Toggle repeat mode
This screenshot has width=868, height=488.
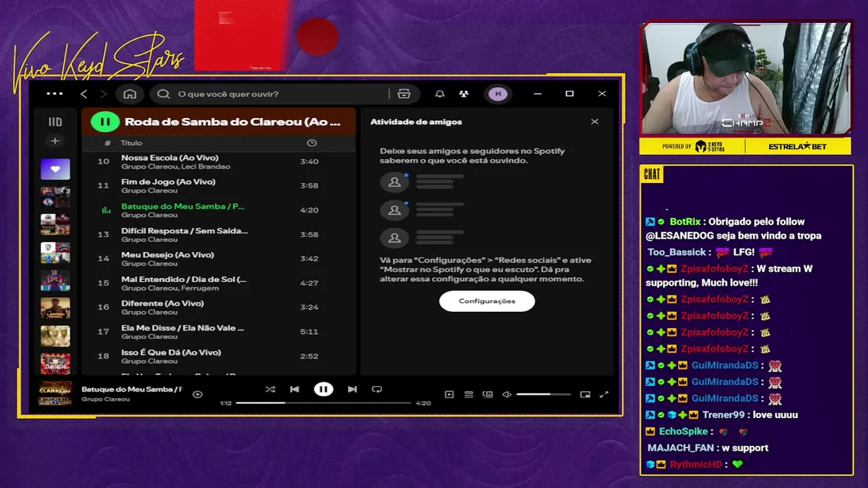pyautogui.click(x=377, y=389)
